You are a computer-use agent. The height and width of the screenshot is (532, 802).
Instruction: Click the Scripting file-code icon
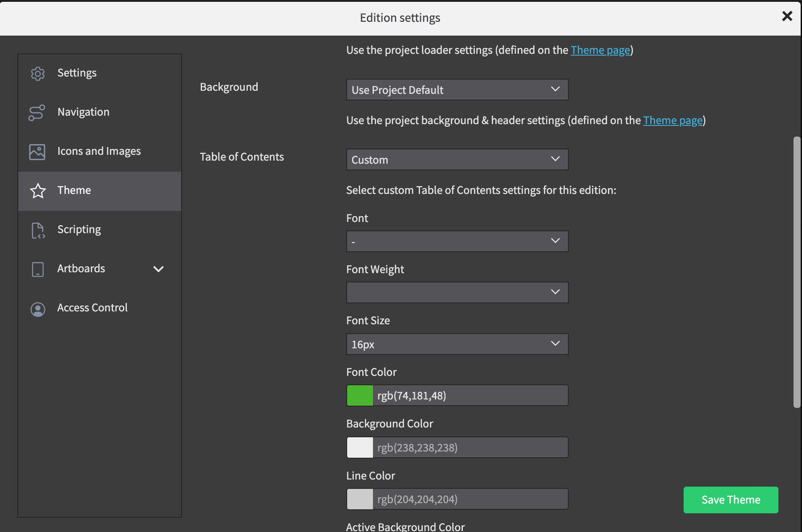coord(38,230)
